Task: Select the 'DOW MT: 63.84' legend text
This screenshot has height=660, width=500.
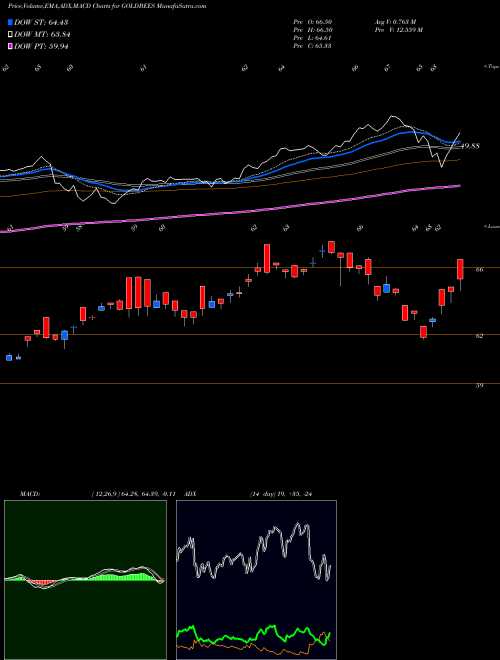Action: pos(42,34)
